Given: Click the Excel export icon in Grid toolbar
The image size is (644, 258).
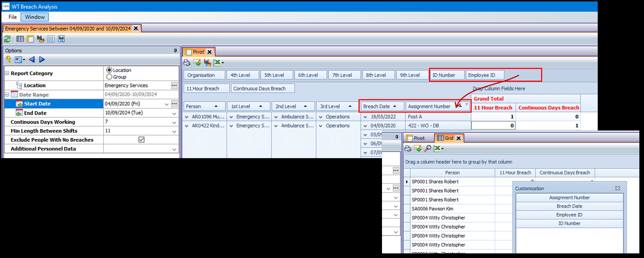Looking at the screenshot, I should pyautogui.click(x=438, y=149).
